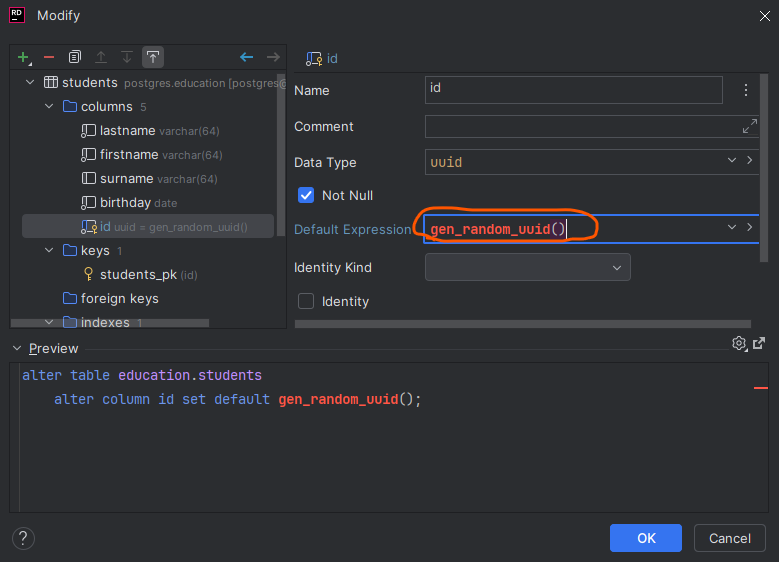The height and width of the screenshot is (562, 779).
Task: Click the Default Expression label
Action: [353, 230]
